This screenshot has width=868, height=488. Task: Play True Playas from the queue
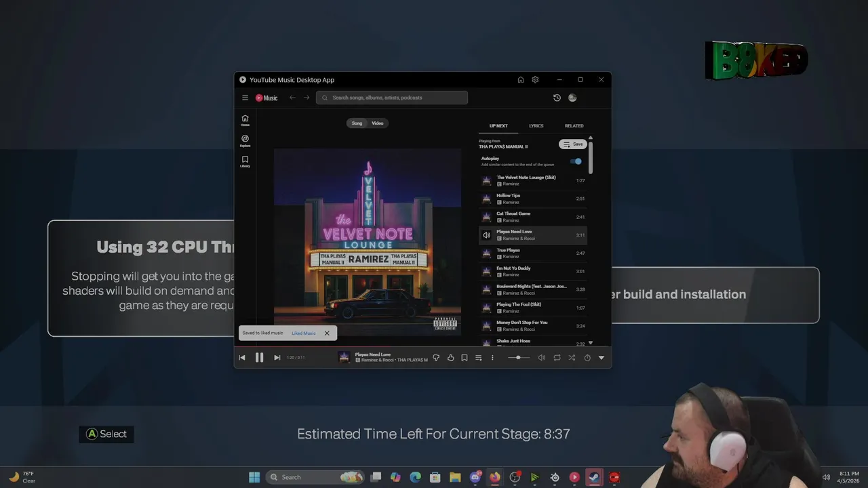533,253
